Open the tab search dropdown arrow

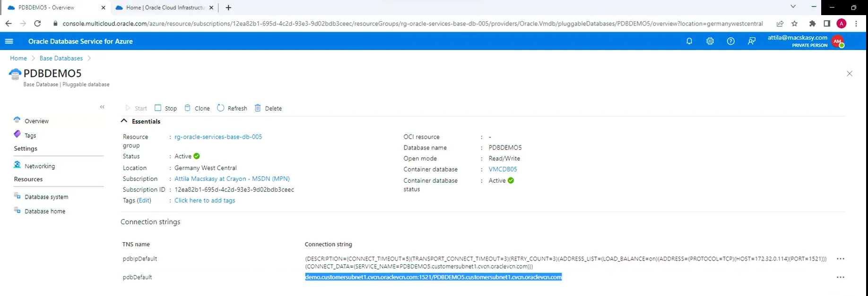click(793, 7)
